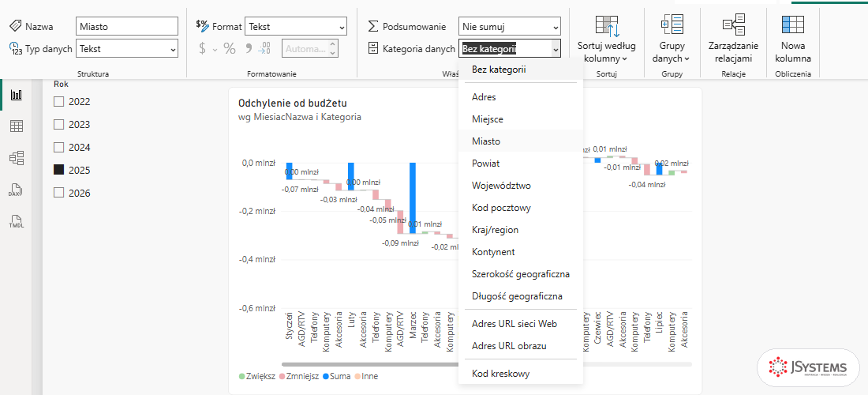Click the Suma blue legend swatch
The height and width of the screenshot is (395, 868).
(325, 376)
